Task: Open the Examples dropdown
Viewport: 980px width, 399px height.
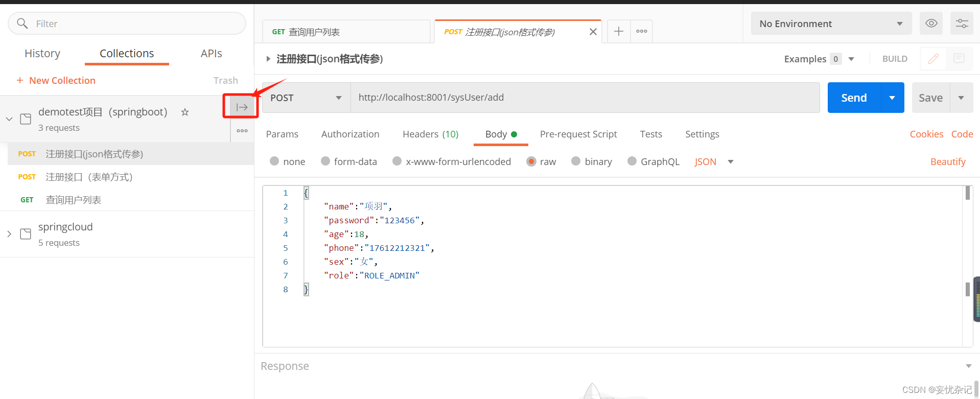Action: click(820, 59)
